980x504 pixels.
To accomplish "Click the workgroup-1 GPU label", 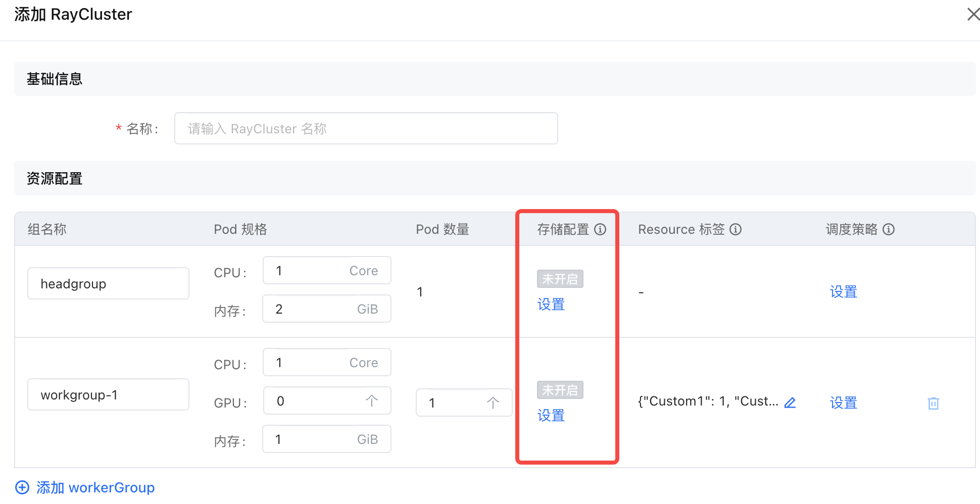I will (x=230, y=403).
